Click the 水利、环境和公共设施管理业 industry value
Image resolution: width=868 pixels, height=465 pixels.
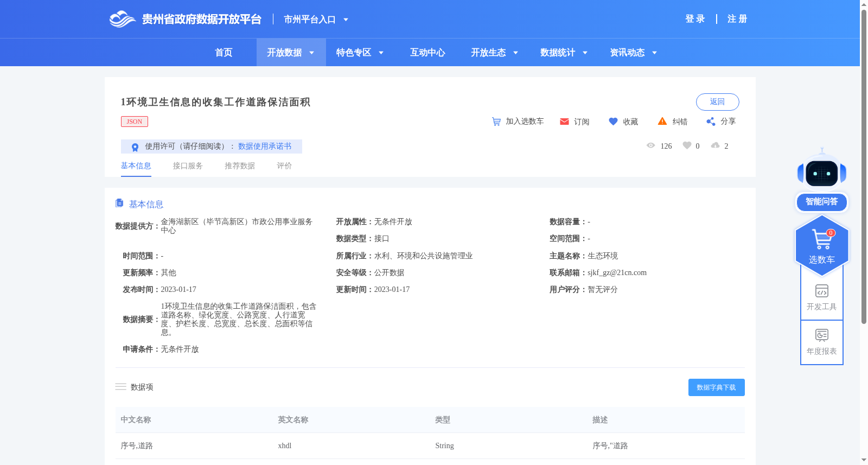(x=424, y=256)
